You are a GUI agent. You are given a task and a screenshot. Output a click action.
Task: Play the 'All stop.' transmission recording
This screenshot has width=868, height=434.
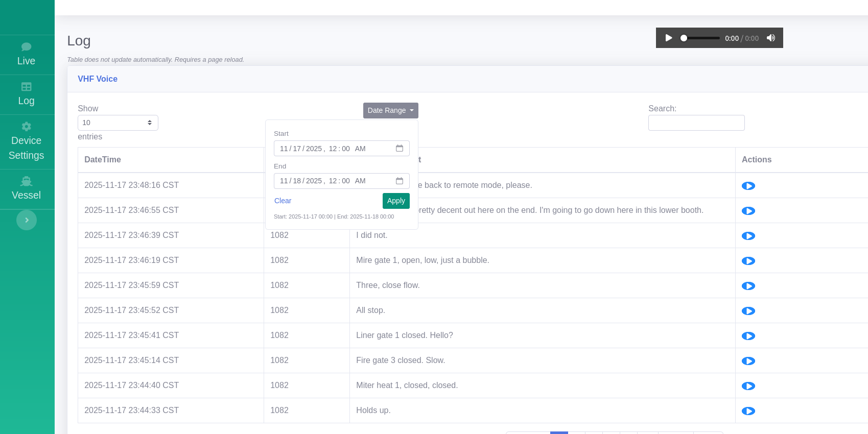(x=748, y=311)
